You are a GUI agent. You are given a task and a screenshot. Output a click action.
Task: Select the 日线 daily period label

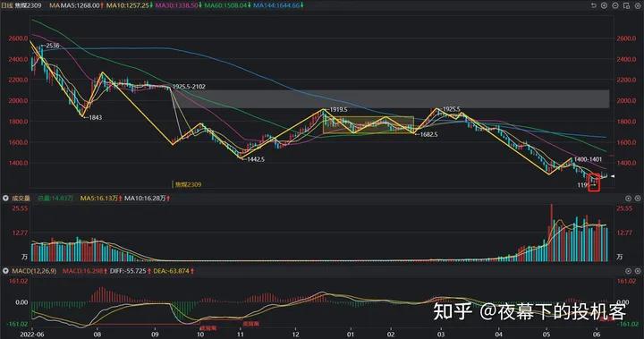pyautogui.click(x=7, y=5)
